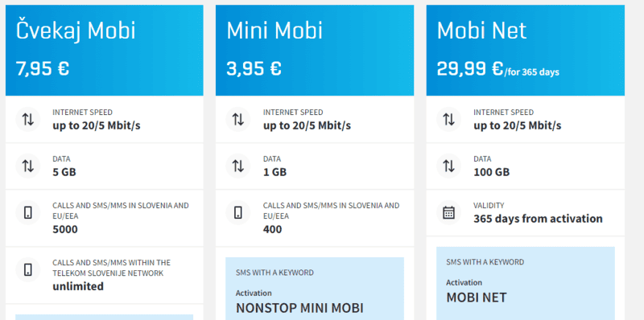
Task: Click the MOBI NET activation keyword
Action: [477, 297]
